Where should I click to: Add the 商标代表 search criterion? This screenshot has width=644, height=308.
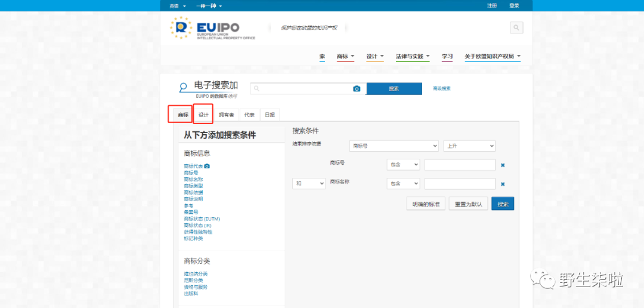193,166
